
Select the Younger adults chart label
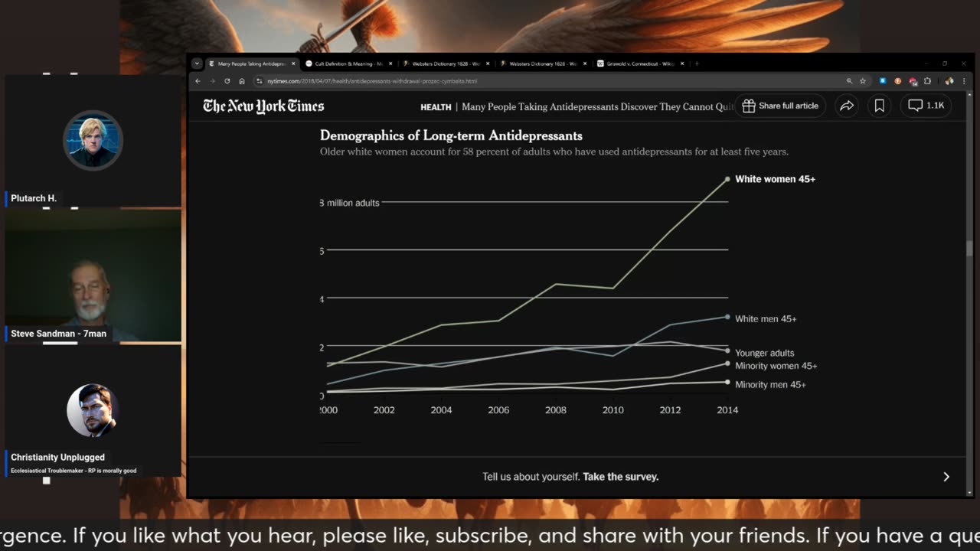(764, 353)
